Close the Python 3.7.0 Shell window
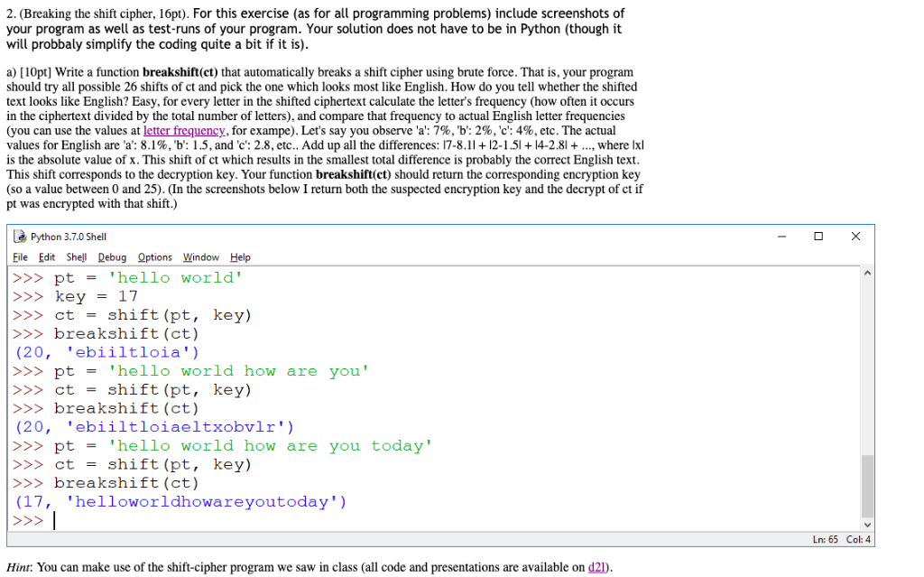This screenshot has width=924, height=577. (855, 237)
